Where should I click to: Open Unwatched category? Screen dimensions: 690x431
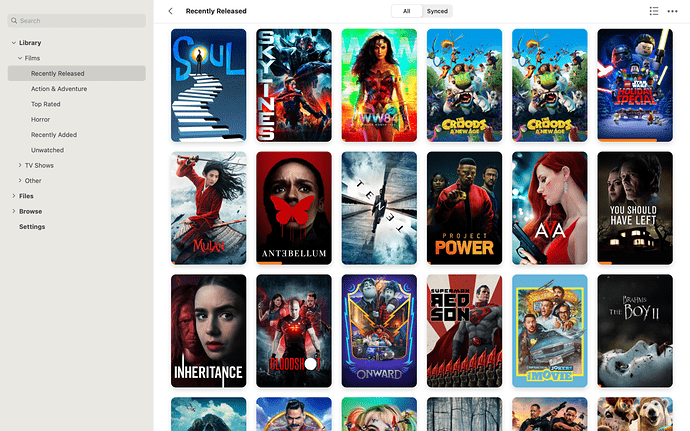(48, 150)
